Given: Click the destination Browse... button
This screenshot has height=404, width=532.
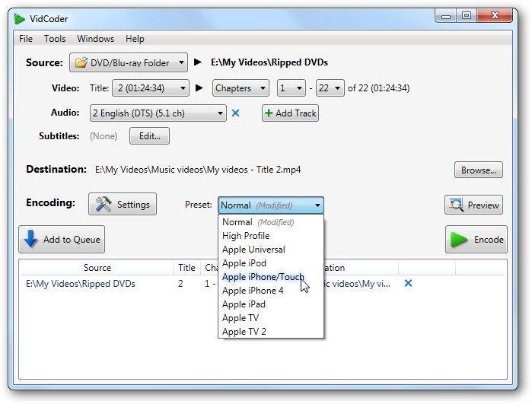Looking at the screenshot, I should pos(479,170).
